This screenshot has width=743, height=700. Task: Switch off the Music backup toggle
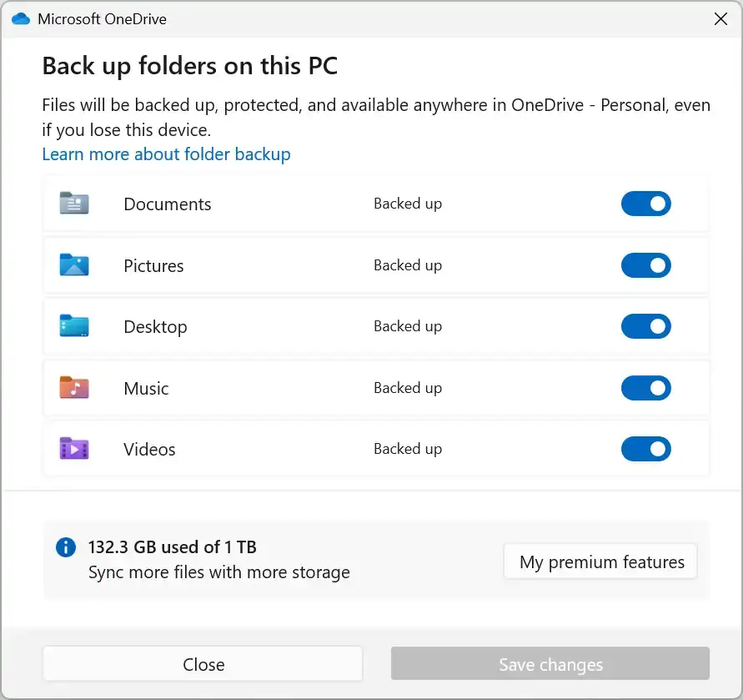click(645, 388)
